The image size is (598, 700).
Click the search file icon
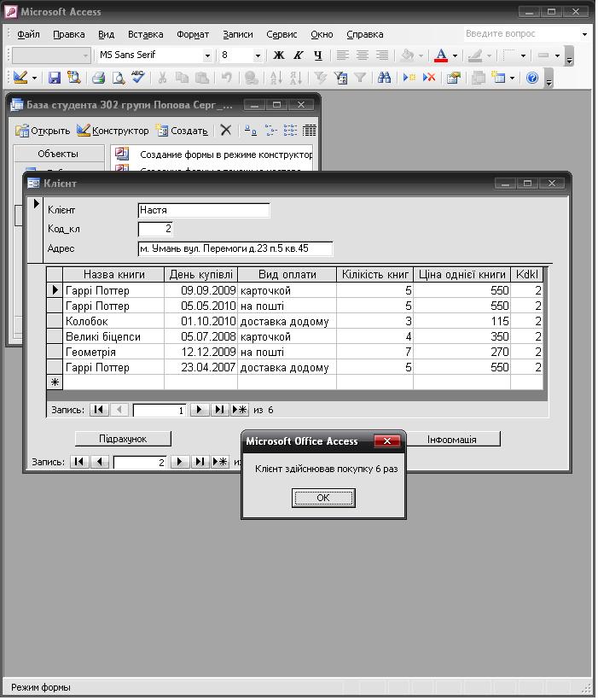pos(73,79)
